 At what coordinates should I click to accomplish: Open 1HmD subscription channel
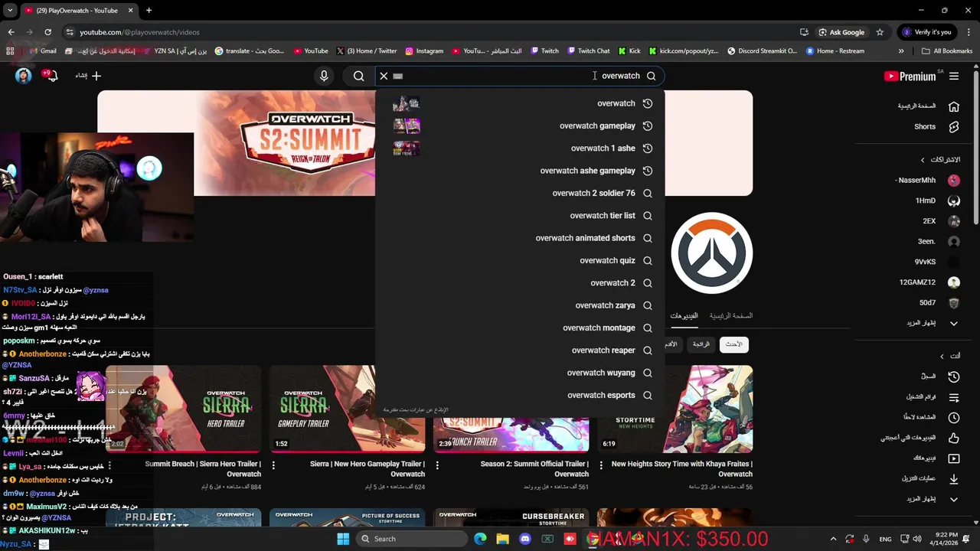point(937,201)
